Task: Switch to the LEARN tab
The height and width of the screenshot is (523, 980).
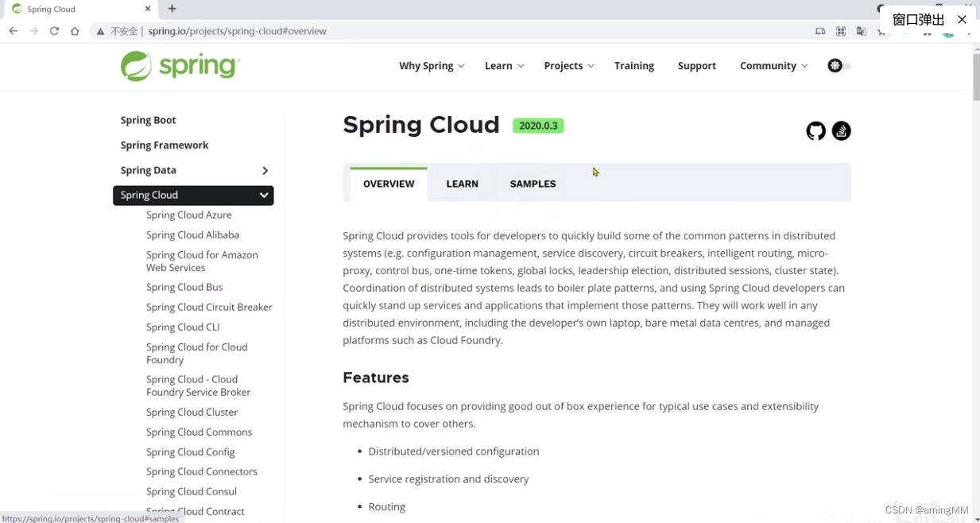Action: (462, 184)
